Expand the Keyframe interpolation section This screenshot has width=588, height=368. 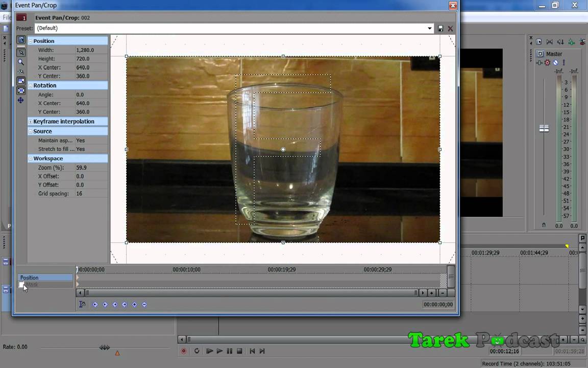pos(31,122)
